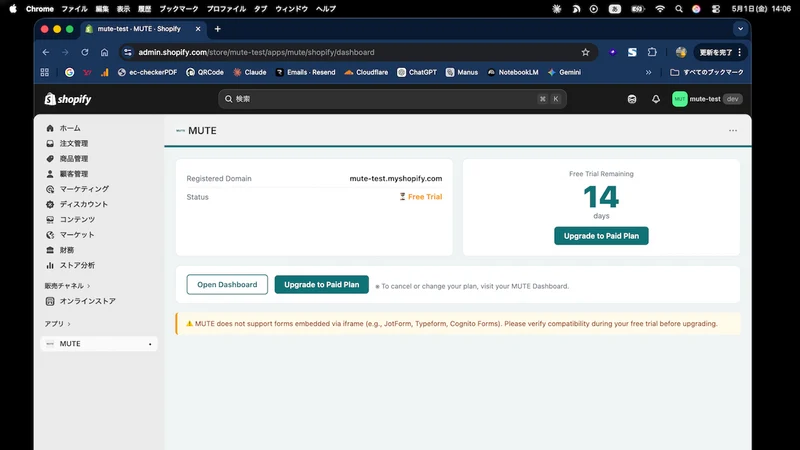
Task: Open the NotebookLM bookmark
Action: (512, 72)
